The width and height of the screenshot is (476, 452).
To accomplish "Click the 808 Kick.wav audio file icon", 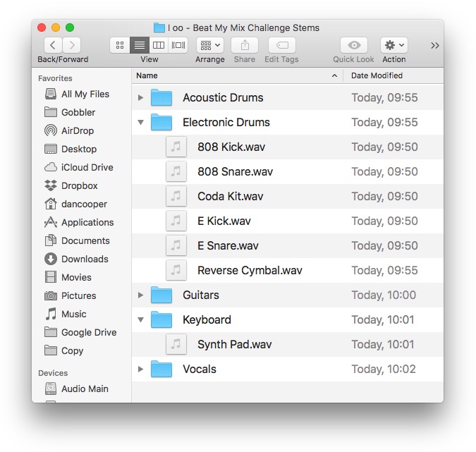I will [x=176, y=147].
